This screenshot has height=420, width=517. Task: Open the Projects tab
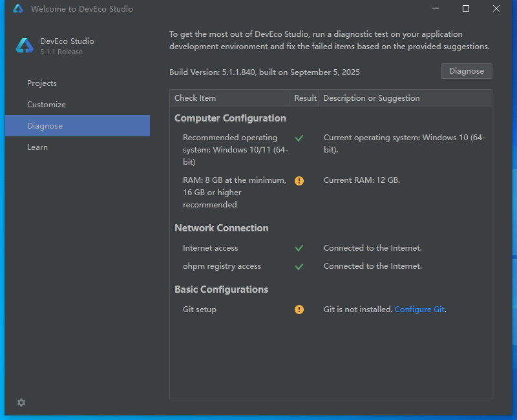pos(78,83)
